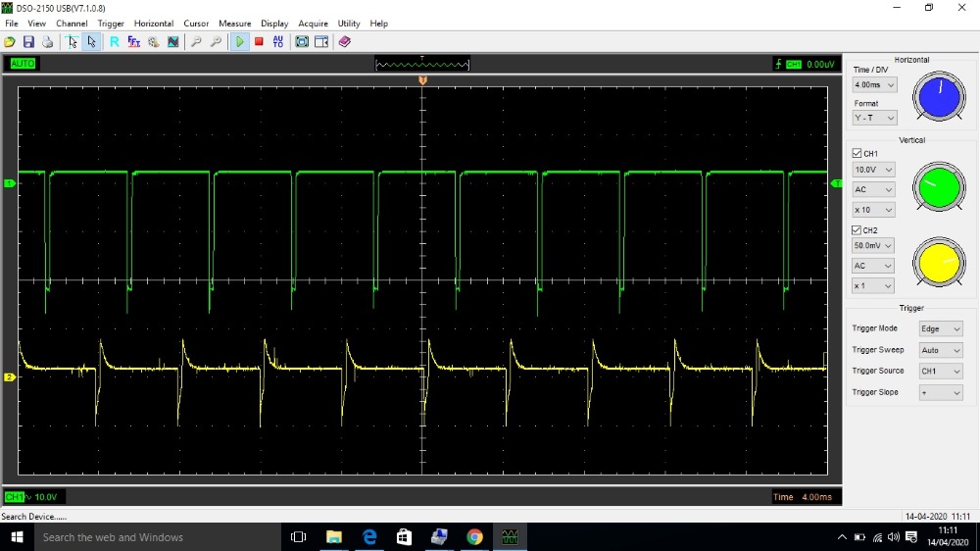Click the green Run play icon
The image size is (980, 551).
[x=240, y=42]
